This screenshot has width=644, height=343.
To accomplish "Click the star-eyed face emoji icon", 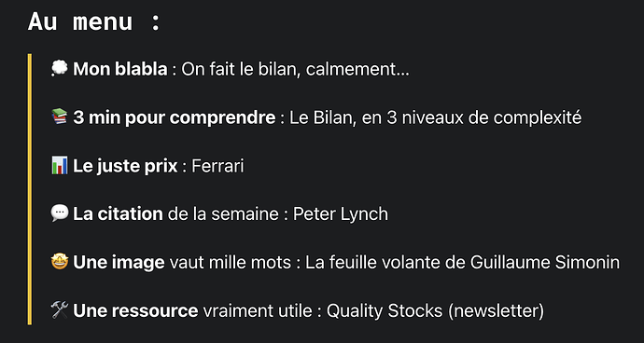I will coord(60,262).
